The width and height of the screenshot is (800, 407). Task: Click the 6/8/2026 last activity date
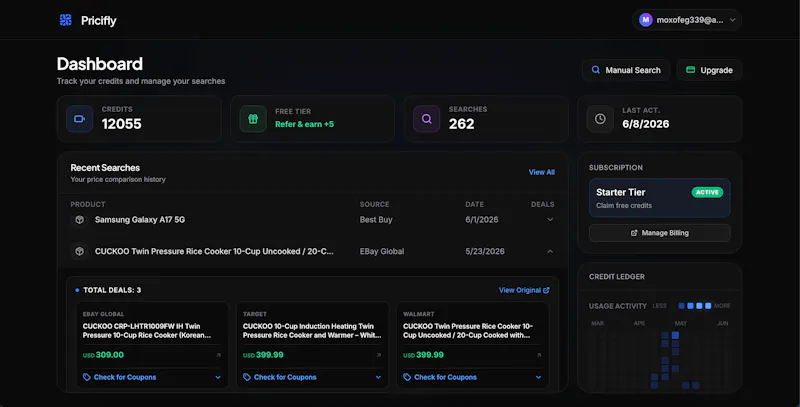point(645,124)
